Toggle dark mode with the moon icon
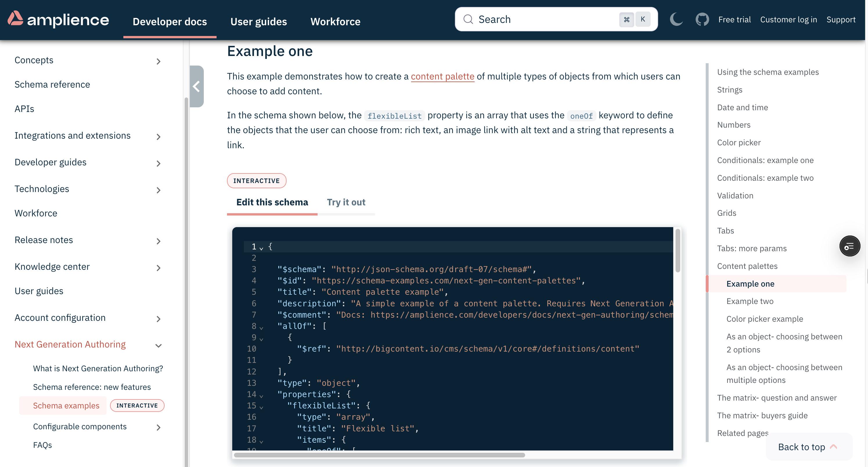This screenshot has width=868, height=467. (676, 19)
